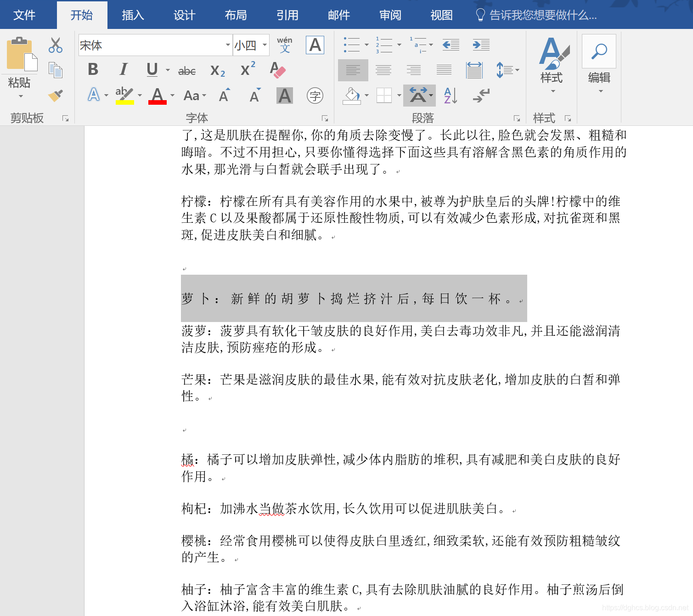The width and height of the screenshot is (693, 616).
Task: Open the font size dropdown
Action: tap(265, 45)
